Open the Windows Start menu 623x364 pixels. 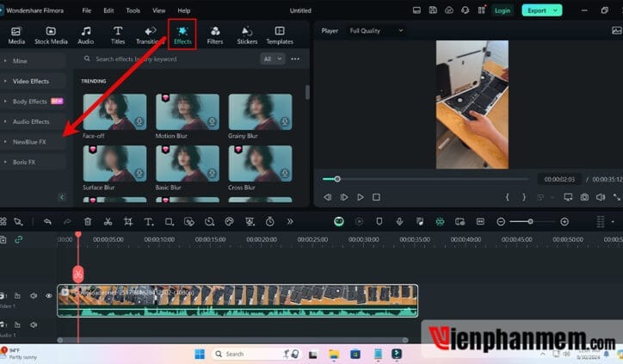pos(200,354)
